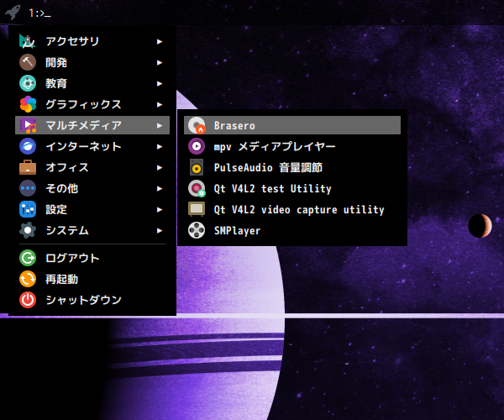The width and height of the screenshot is (504, 420).
Task: Open the オフィス menu label
Action: (x=67, y=167)
